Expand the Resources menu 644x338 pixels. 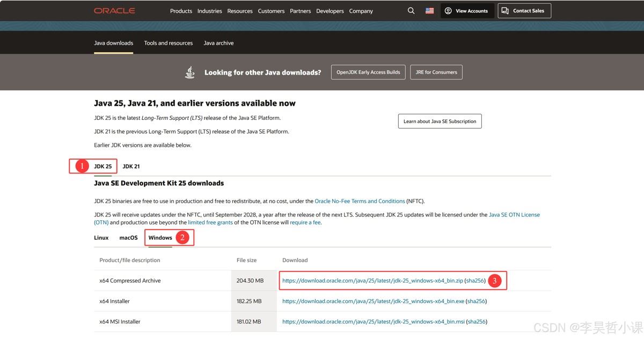pyautogui.click(x=240, y=11)
